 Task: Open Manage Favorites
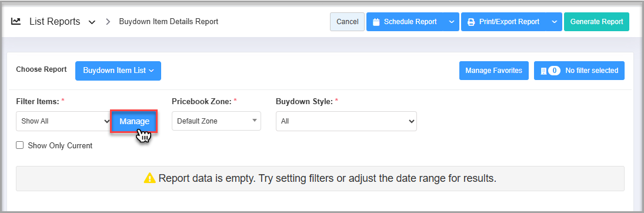tap(493, 71)
